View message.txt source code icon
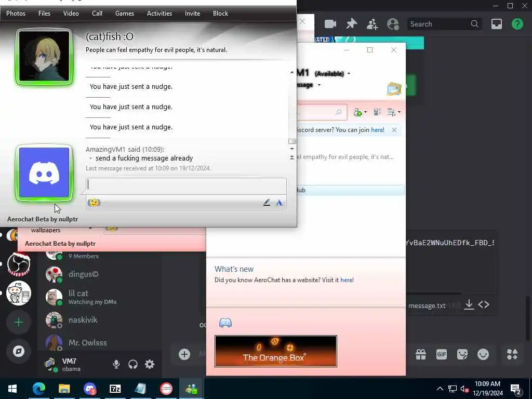 pyautogui.click(x=484, y=304)
